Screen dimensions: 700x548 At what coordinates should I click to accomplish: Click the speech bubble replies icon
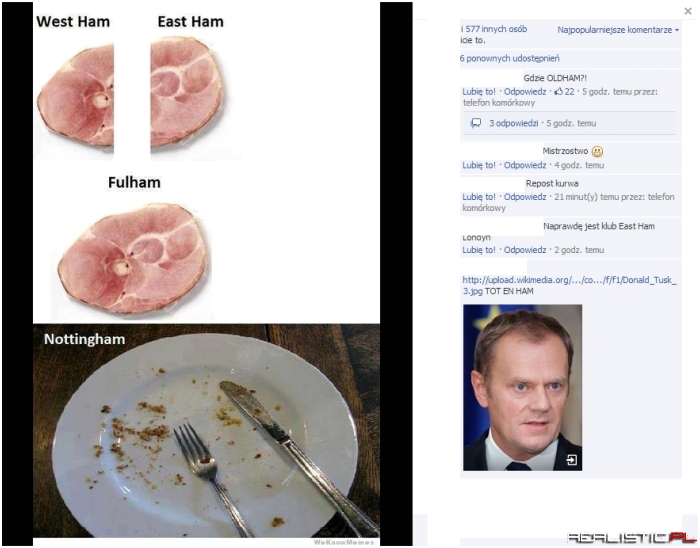click(476, 123)
